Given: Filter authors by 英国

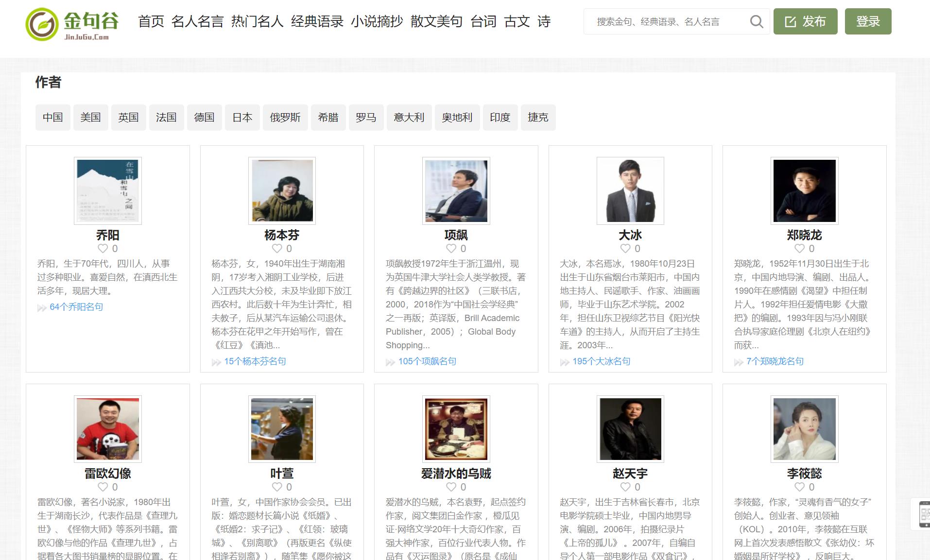Looking at the screenshot, I should coord(128,118).
